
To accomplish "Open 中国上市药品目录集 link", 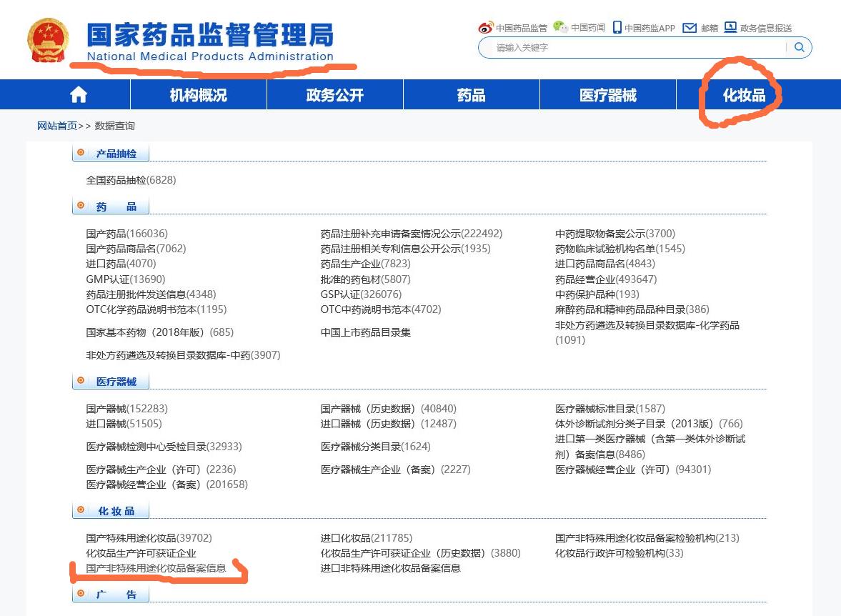I will pyautogui.click(x=367, y=332).
